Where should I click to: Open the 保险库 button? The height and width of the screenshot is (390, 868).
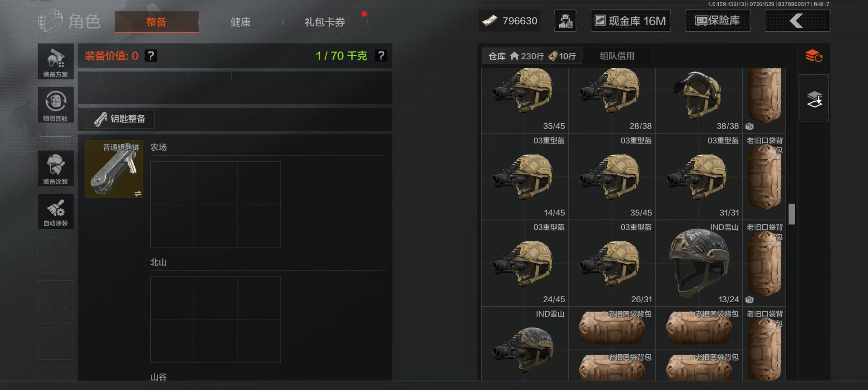click(717, 21)
